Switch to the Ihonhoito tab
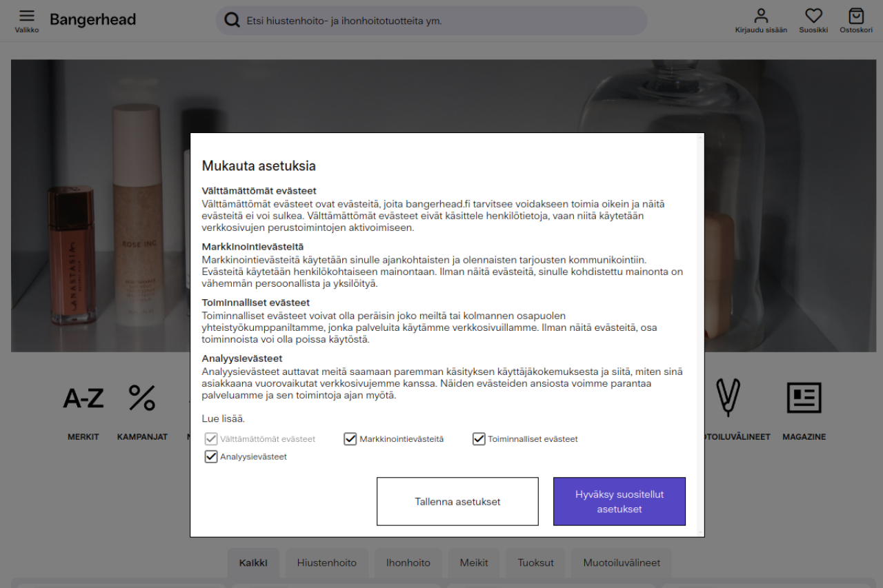 pos(408,562)
